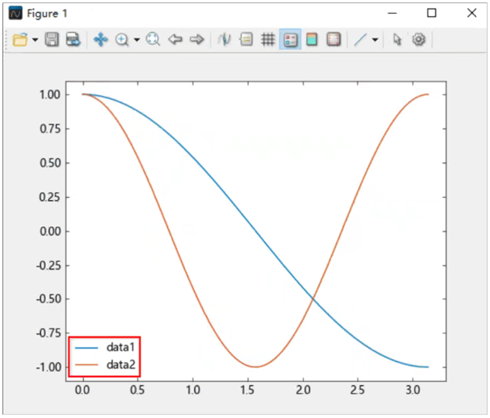
Task: Select the pointer cursor tool
Action: pos(397,39)
